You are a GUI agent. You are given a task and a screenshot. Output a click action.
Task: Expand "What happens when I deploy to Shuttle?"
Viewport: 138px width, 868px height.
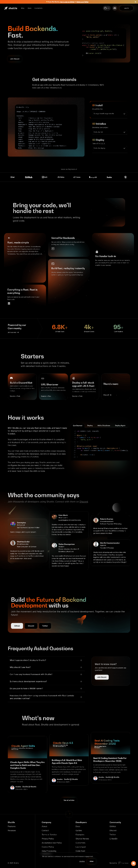pyautogui.click(x=81, y=660)
